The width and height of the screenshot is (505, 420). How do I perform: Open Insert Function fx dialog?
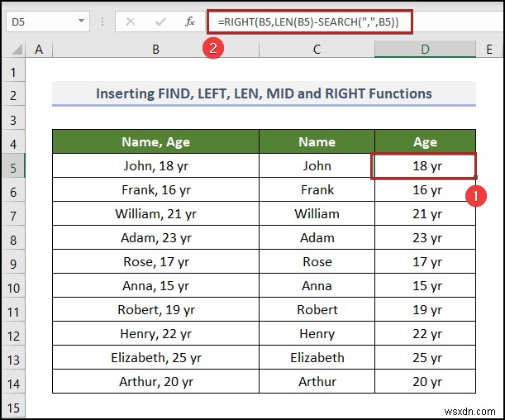click(x=190, y=21)
